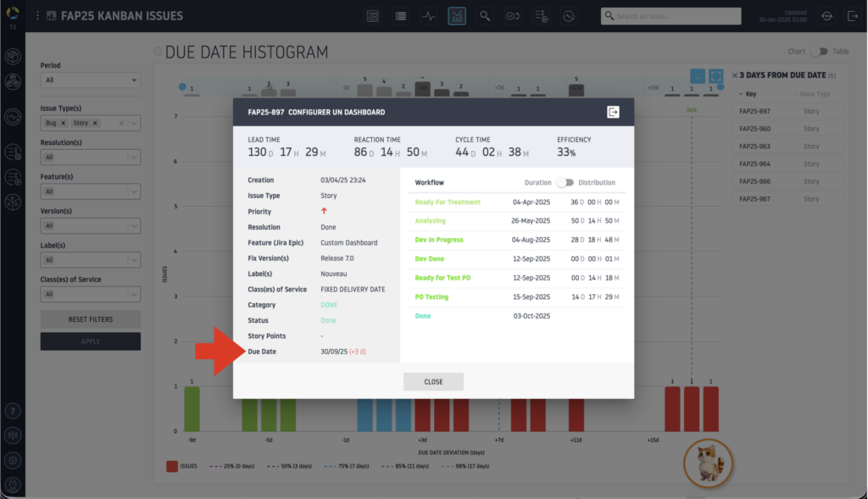868x499 pixels.
Task: Click the fullscreen chart icon
Action: pyautogui.click(x=715, y=76)
